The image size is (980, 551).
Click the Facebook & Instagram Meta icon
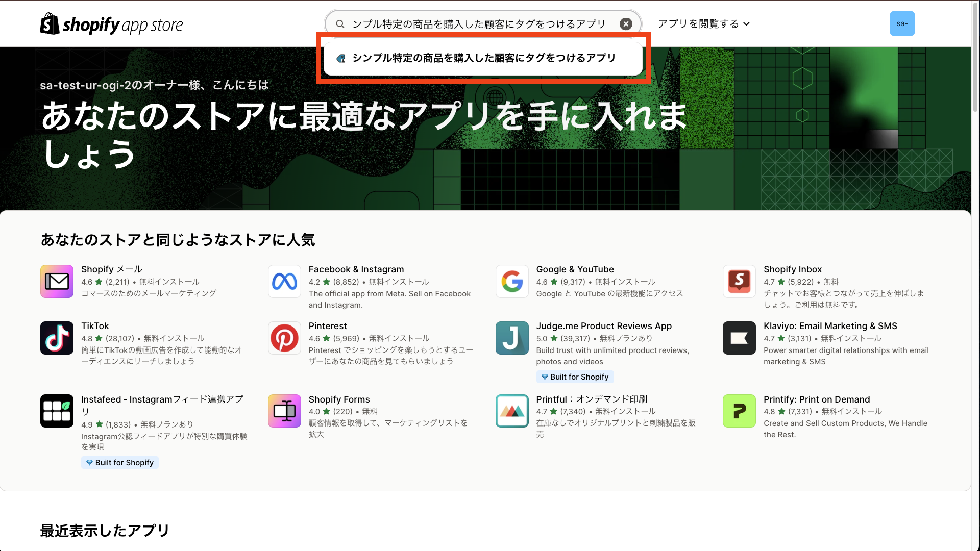coord(284,281)
